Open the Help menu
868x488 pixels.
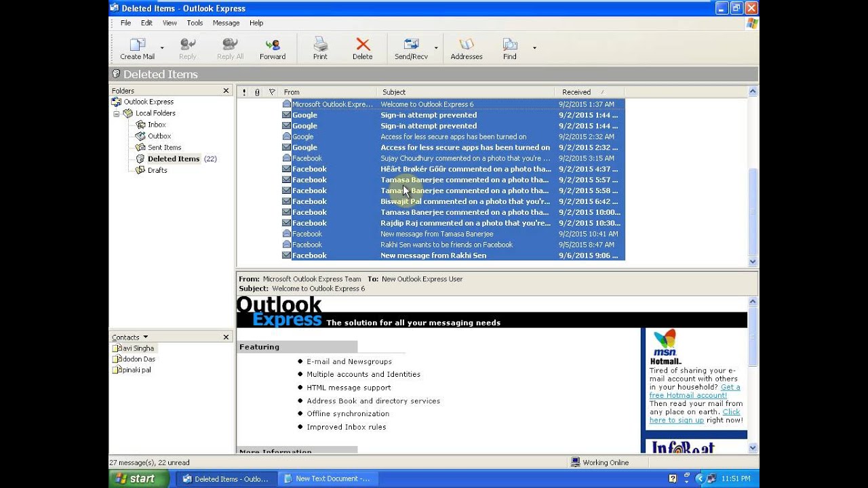256,23
